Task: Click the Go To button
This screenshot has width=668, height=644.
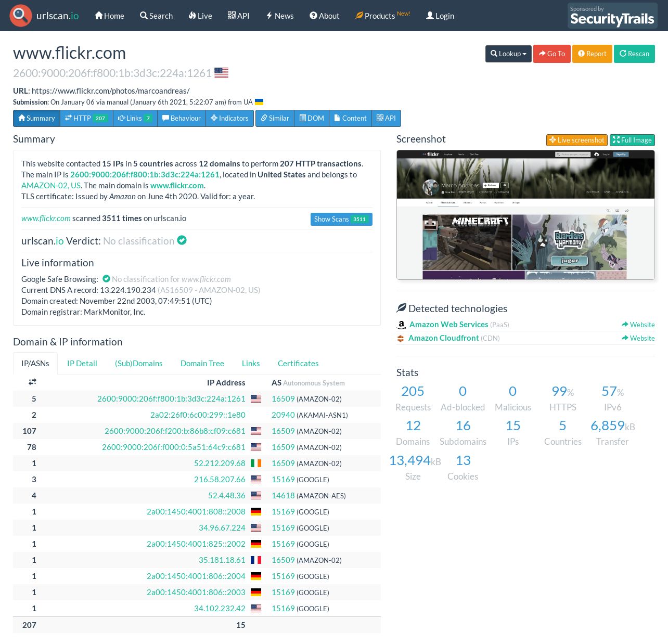Action: [552, 54]
